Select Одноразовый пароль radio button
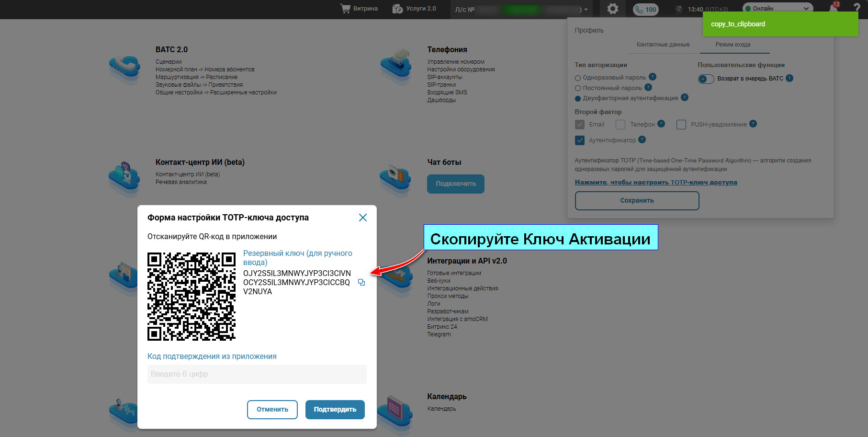868x437 pixels. pyautogui.click(x=578, y=78)
